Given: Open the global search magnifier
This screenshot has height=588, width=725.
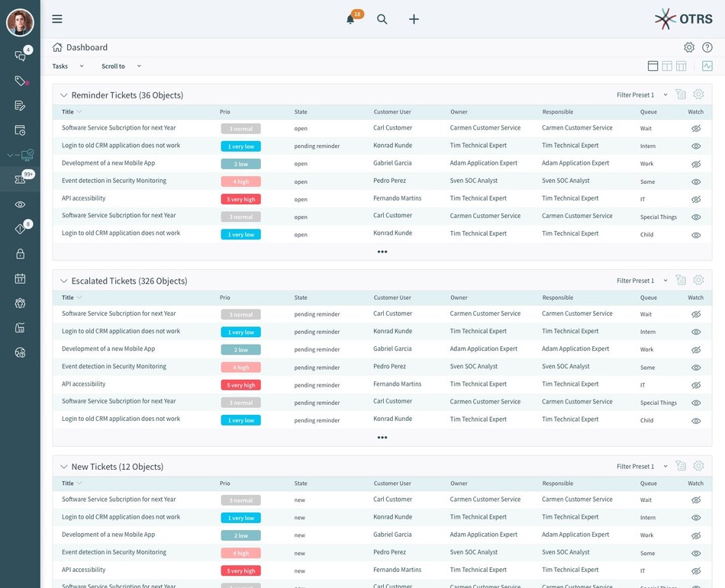Looking at the screenshot, I should pyautogui.click(x=382, y=19).
